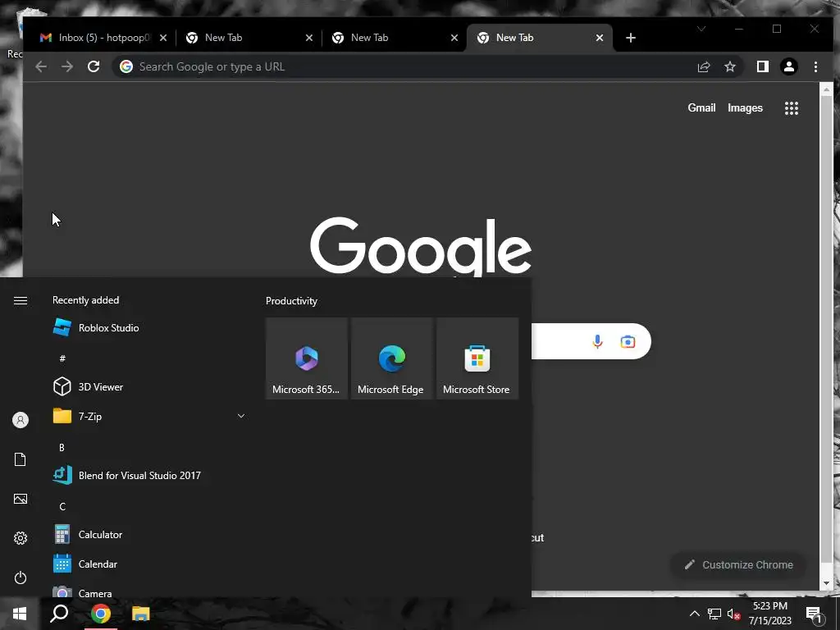Open Pictures from the Start sidebar
The image size is (840, 630).
click(x=21, y=499)
